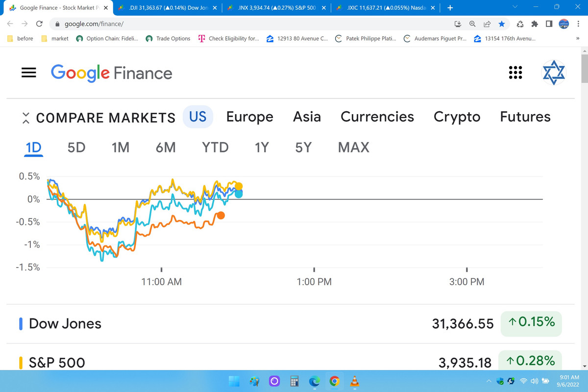This screenshot has width=588, height=392.
Task: Open the Currencies tab
Action: pos(377,117)
